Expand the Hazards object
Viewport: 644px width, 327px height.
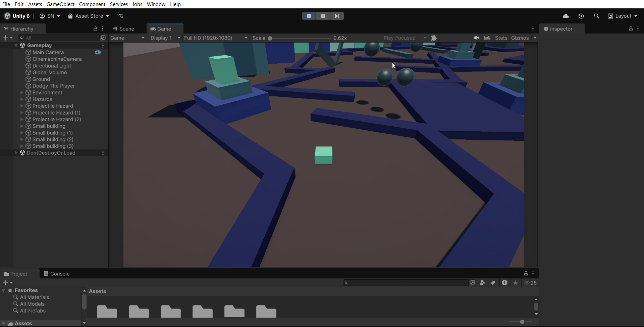coord(22,99)
